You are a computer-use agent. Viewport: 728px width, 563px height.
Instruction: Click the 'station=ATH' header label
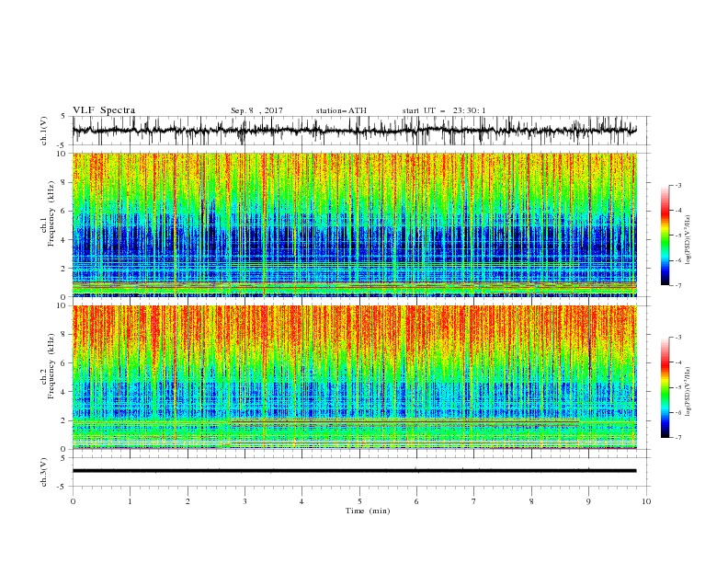[341, 110]
